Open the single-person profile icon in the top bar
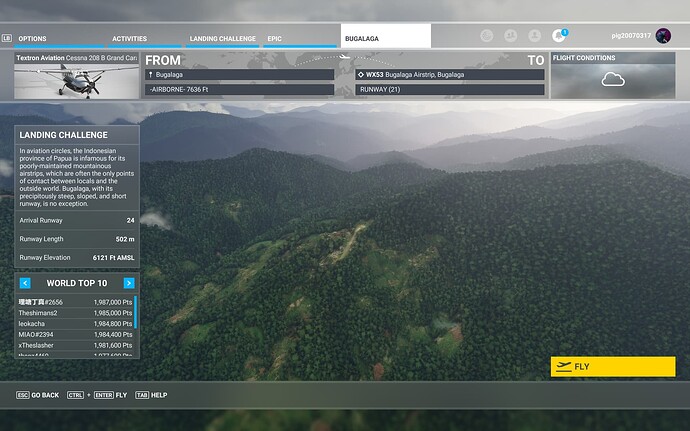This screenshot has width=690, height=431. 535,36
